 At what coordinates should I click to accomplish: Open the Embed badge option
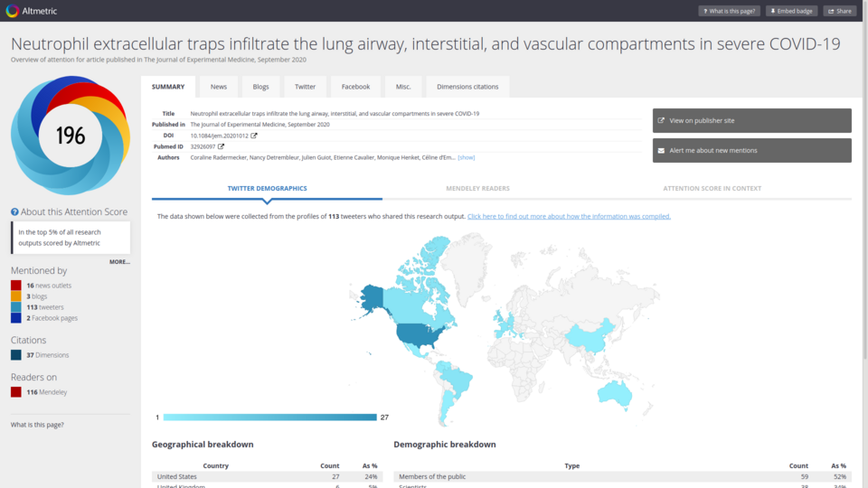coord(791,11)
